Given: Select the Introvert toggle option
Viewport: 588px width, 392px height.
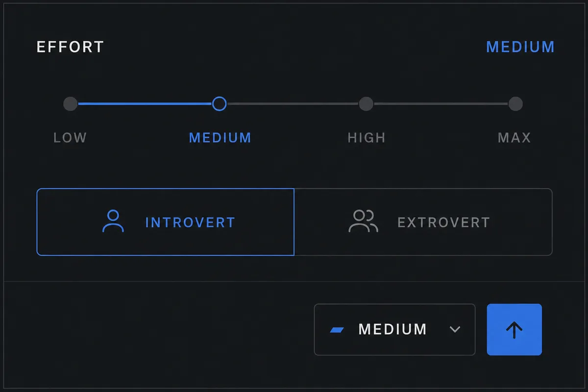Looking at the screenshot, I should 166,222.
